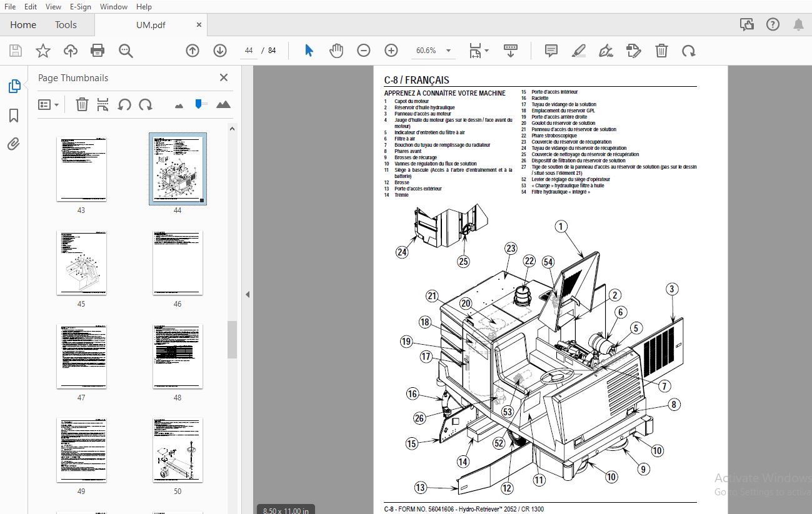
Task: Open the E-Sign menu
Action: [x=80, y=7]
